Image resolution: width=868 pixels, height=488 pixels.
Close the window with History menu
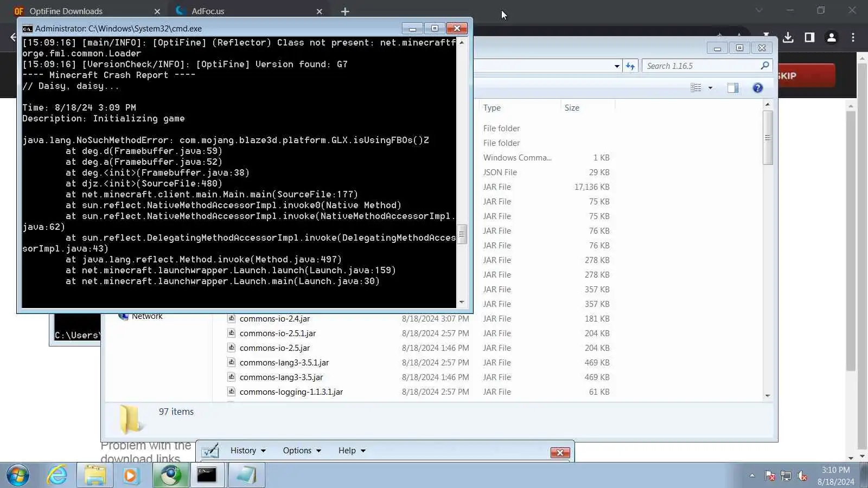[560, 453]
